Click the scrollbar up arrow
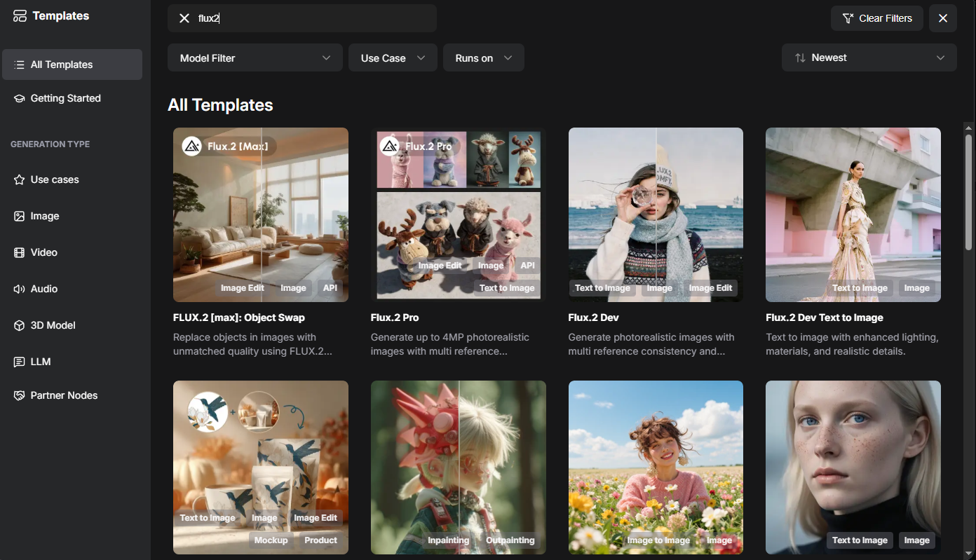Image resolution: width=976 pixels, height=560 pixels. point(969,128)
